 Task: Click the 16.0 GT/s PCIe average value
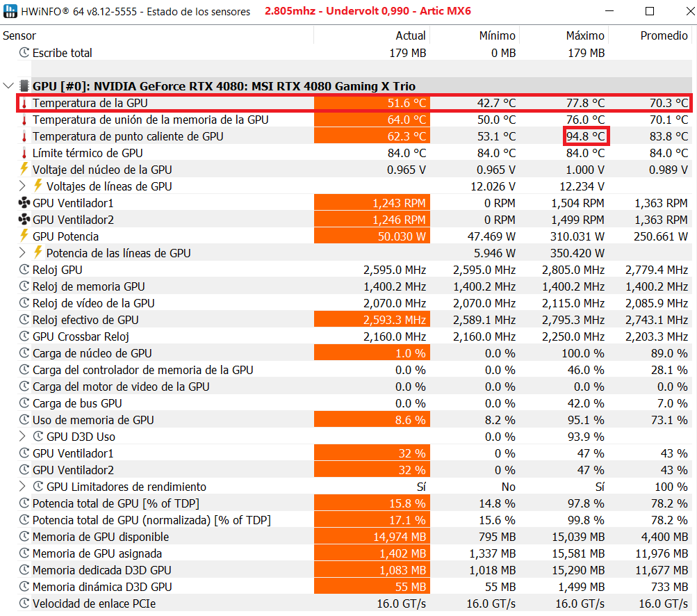point(663,603)
